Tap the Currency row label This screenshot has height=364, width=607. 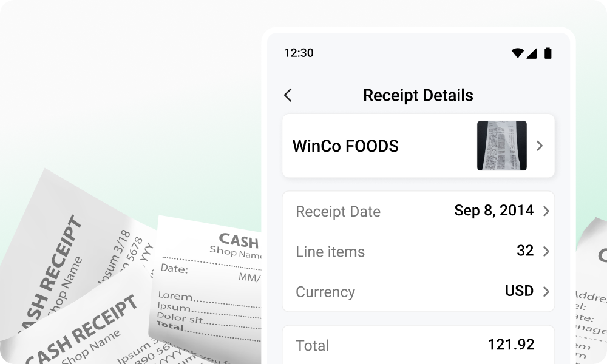(325, 292)
